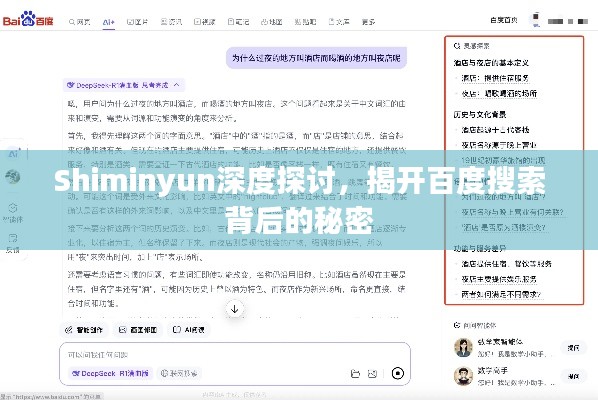Screen dimensions: 598x400
Task: Open link 夜店名称源于晚上营业
Action: (x=499, y=145)
